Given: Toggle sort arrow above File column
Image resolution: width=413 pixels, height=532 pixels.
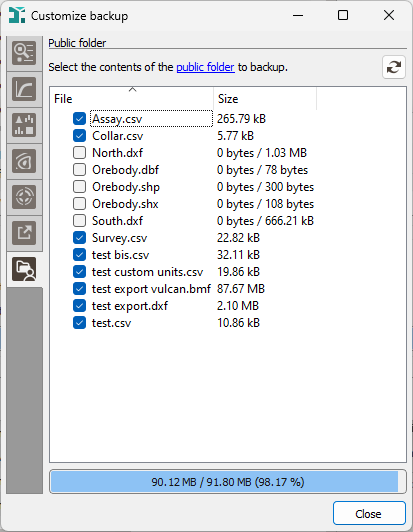Looking at the screenshot, I should point(132,90).
